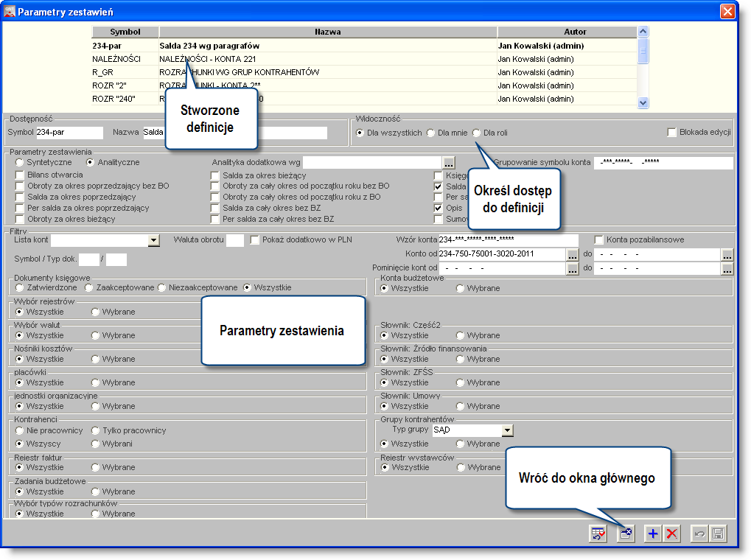Check Salda za okres bieżący
The image size is (751, 560).
[x=215, y=175]
